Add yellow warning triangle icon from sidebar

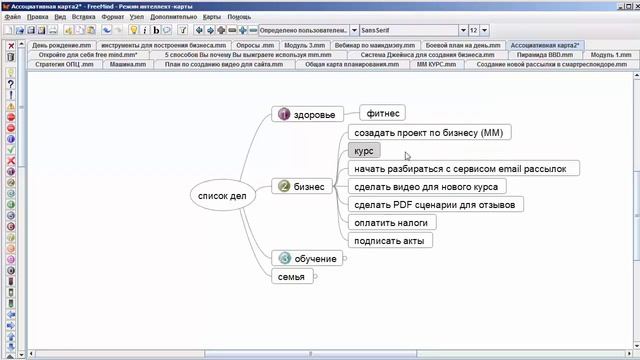(11, 106)
